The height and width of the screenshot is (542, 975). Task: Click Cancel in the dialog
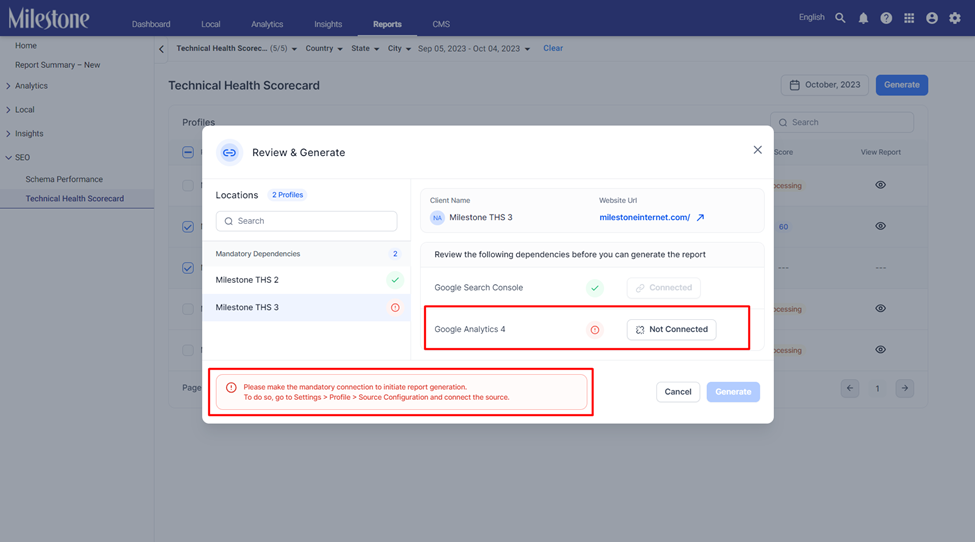coord(678,392)
